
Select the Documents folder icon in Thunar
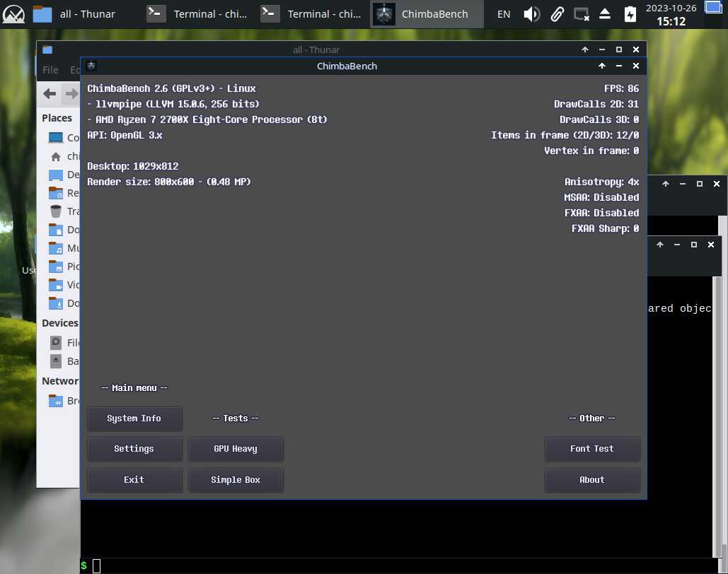56,230
